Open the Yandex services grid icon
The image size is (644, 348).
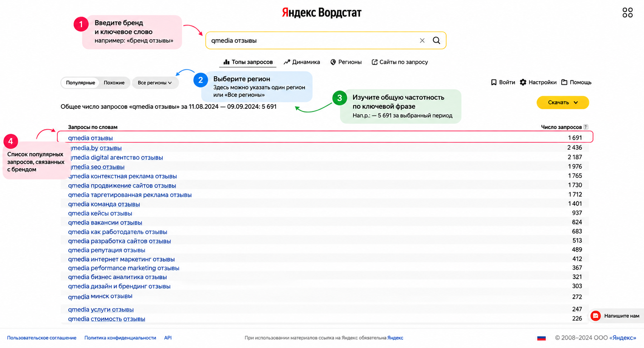click(627, 12)
